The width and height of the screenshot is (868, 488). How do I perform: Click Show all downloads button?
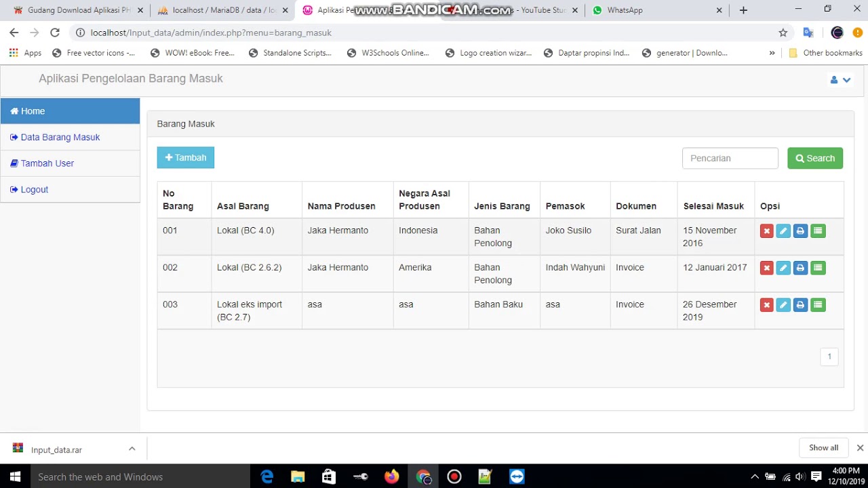pyautogui.click(x=823, y=447)
